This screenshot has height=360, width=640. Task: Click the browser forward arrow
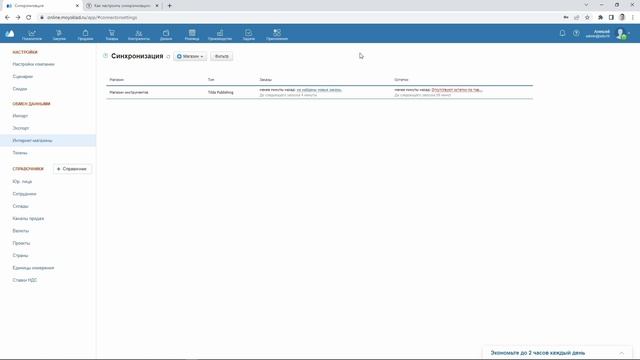(x=18, y=18)
